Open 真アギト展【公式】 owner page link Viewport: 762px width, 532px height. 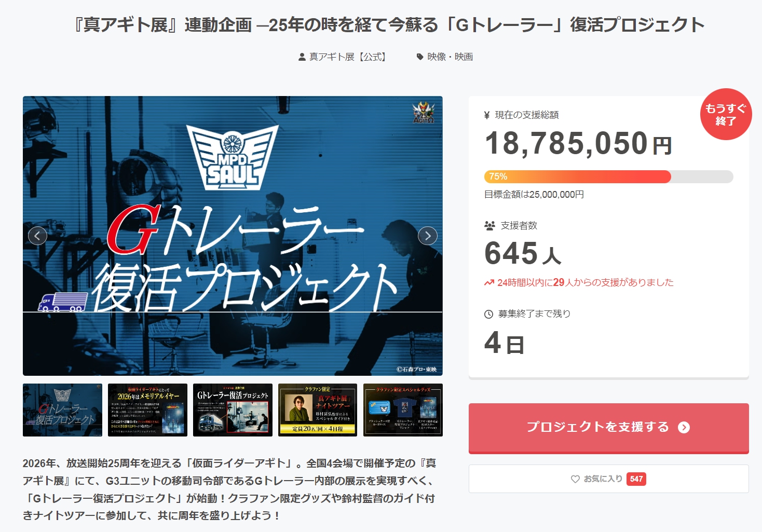pos(348,57)
